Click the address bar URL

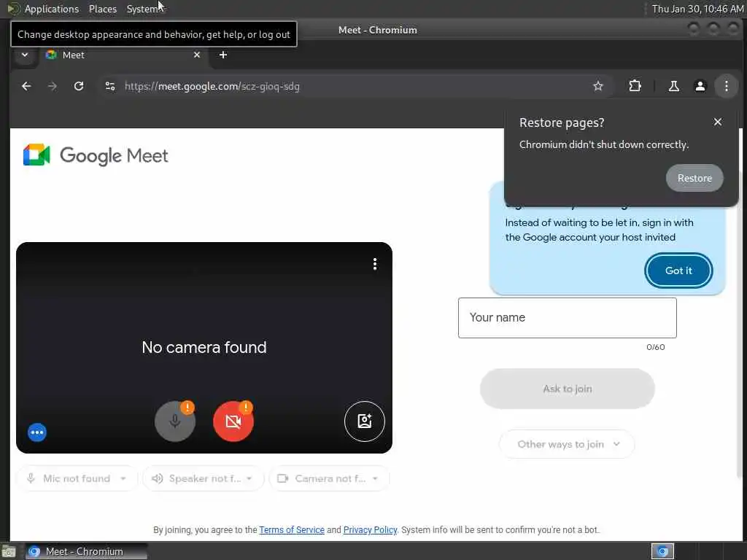point(212,86)
